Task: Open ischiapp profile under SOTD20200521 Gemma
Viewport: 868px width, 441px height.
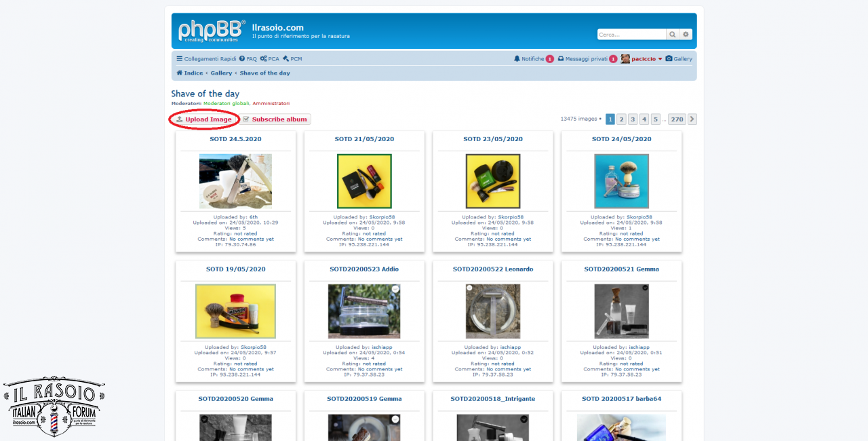Action: tap(639, 347)
